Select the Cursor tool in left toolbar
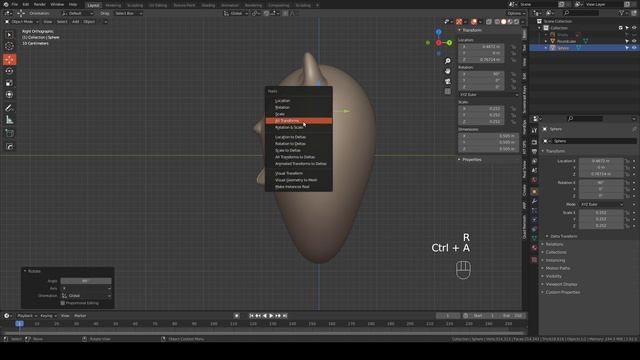This screenshot has height=360, width=640. coord(9,47)
